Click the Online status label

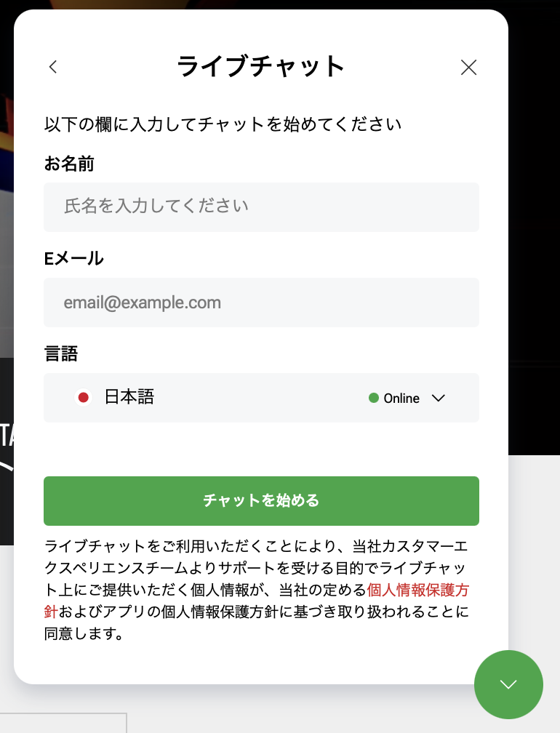pyautogui.click(x=401, y=398)
